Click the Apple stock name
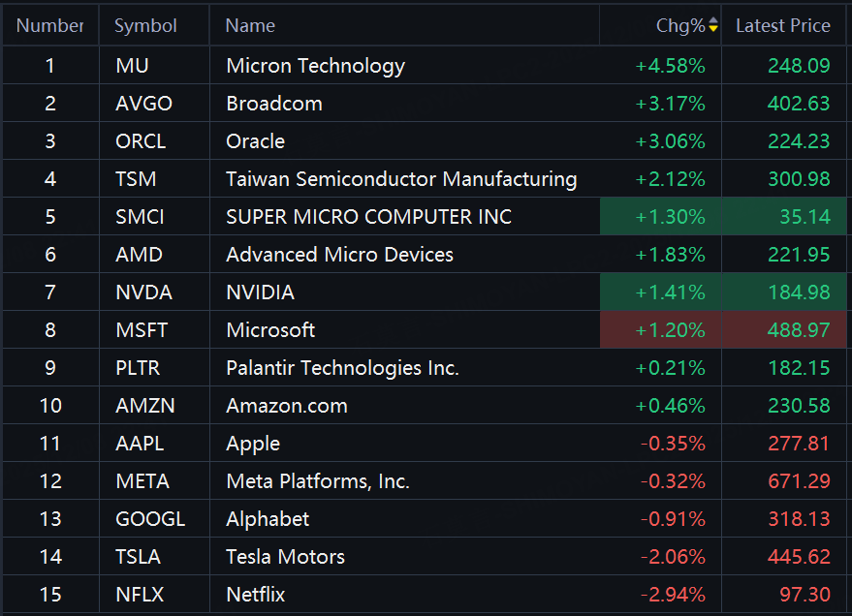Viewport: 852px width, 616px height. 253,444
